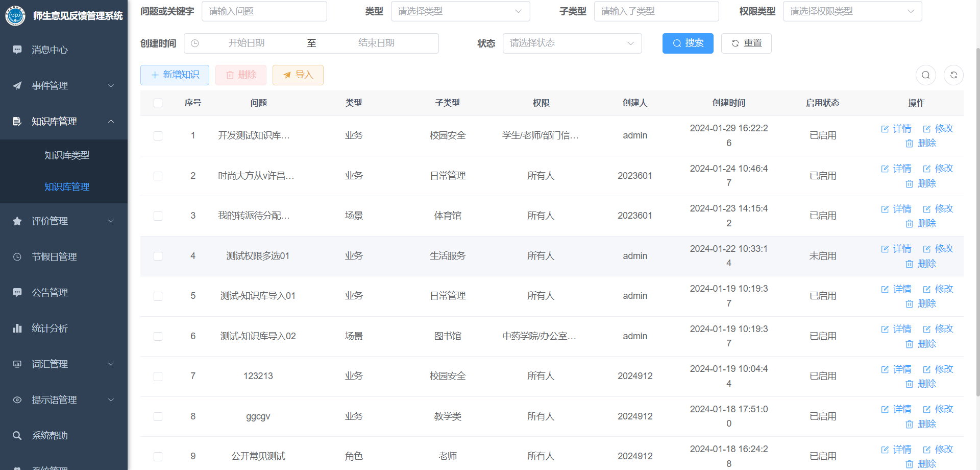Check the checkbox for row 5
980x470 pixels.
(158, 296)
